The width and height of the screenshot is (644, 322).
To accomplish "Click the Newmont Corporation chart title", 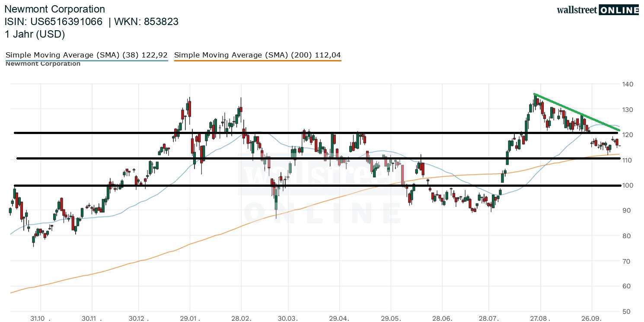I will pyautogui.click(x=55, y=9).
